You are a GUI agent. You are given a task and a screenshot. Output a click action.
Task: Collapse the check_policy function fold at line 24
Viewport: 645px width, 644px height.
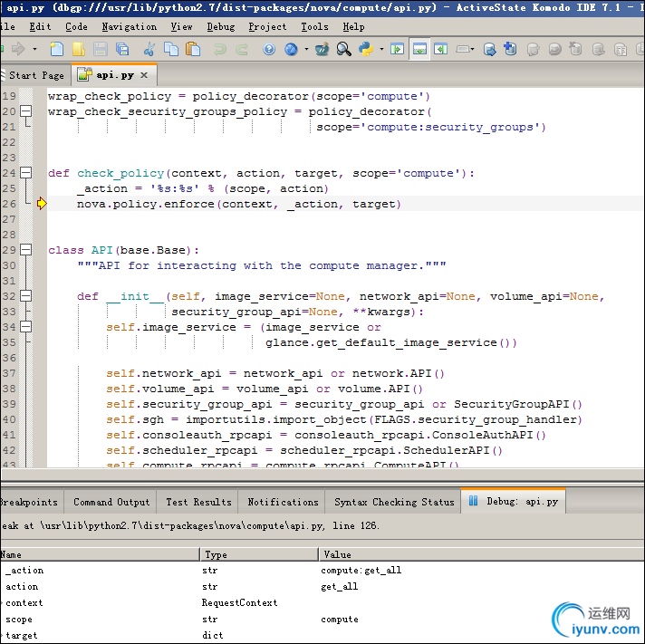[26, 173]
